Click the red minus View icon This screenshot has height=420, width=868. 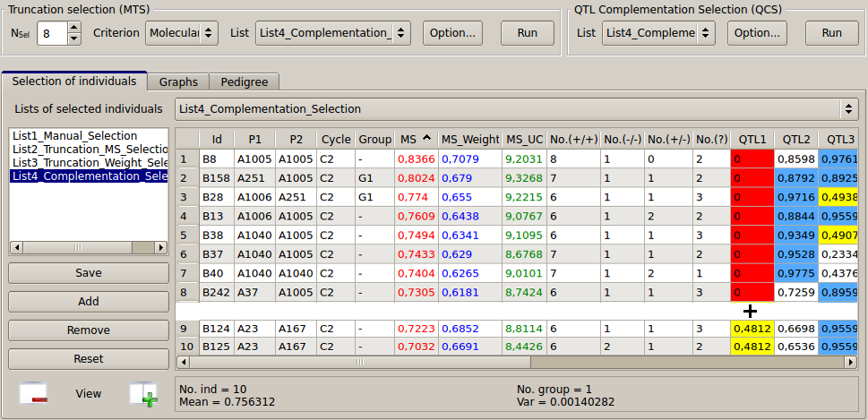tap(33, 394)
